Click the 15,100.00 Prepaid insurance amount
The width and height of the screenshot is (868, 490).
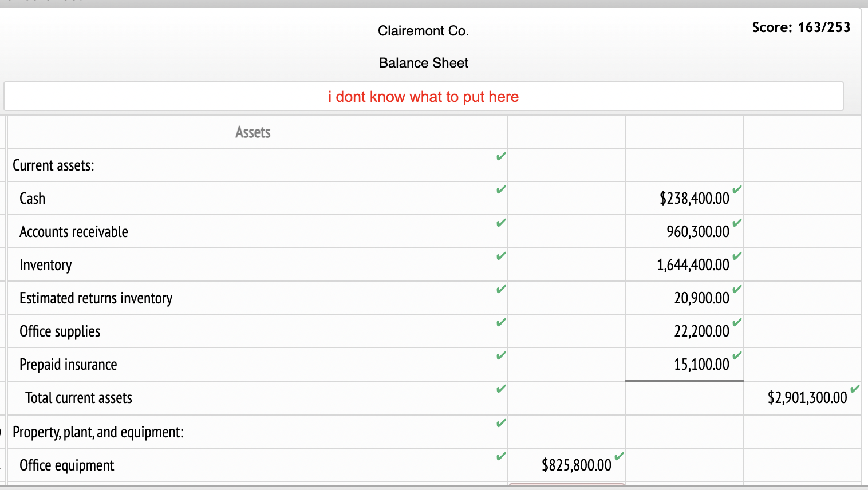pos(701,365)
